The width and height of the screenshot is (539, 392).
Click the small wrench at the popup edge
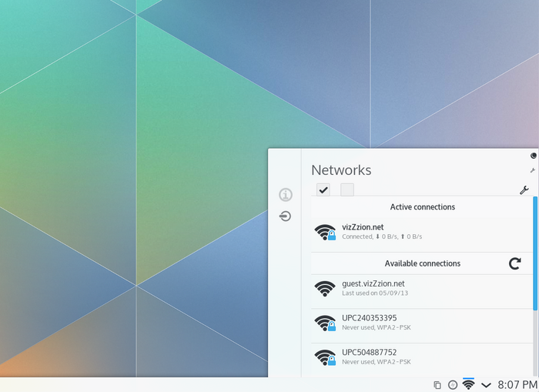tap(533, 170)
